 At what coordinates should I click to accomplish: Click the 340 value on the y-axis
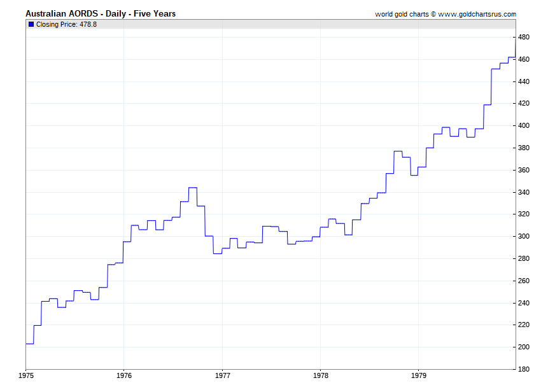524,192
